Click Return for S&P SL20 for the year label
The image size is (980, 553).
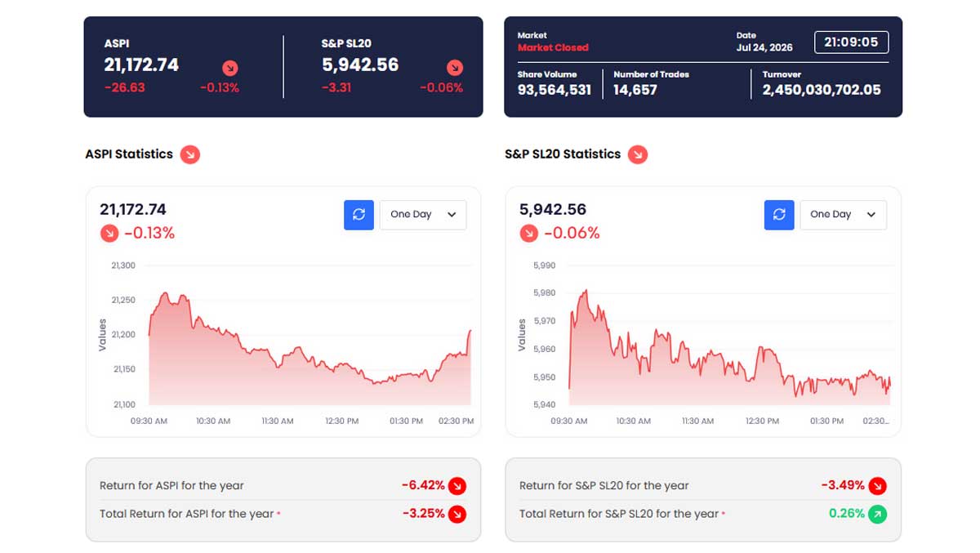click(604, 486)
